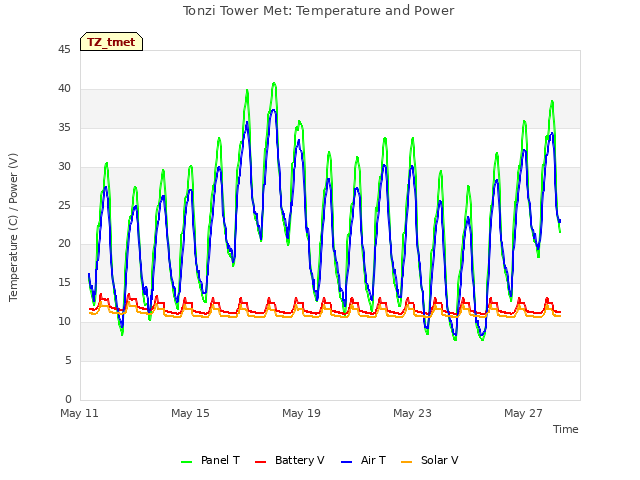The height and width of the screenshot is (480, 640).
Task: Click the y-axis tick label 35
Action: pos(64,128)
